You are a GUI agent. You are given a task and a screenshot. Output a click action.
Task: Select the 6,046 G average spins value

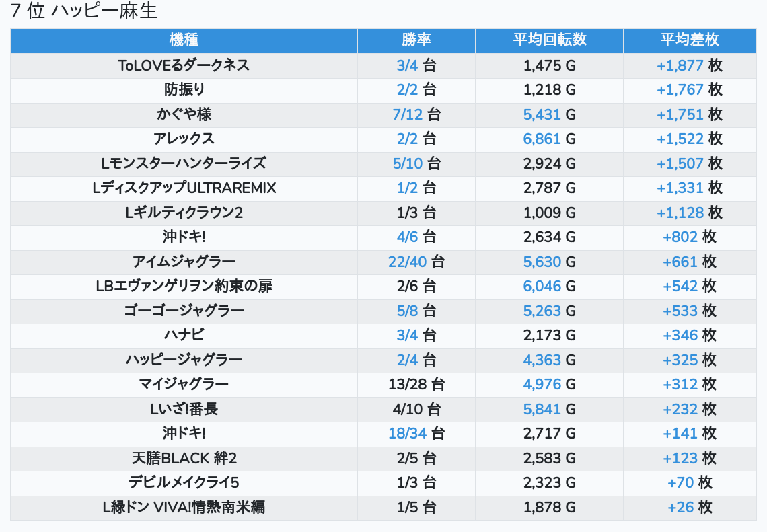point(549,287)
